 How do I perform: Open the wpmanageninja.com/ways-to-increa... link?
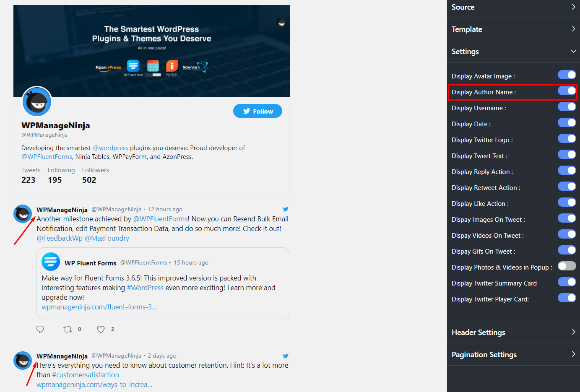[94, 384]
